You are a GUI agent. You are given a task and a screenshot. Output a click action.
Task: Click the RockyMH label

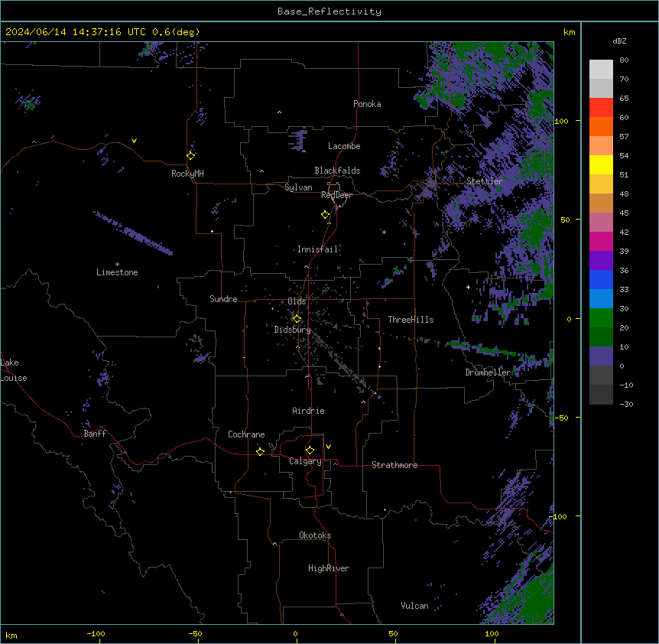click(x=187, y=174)
